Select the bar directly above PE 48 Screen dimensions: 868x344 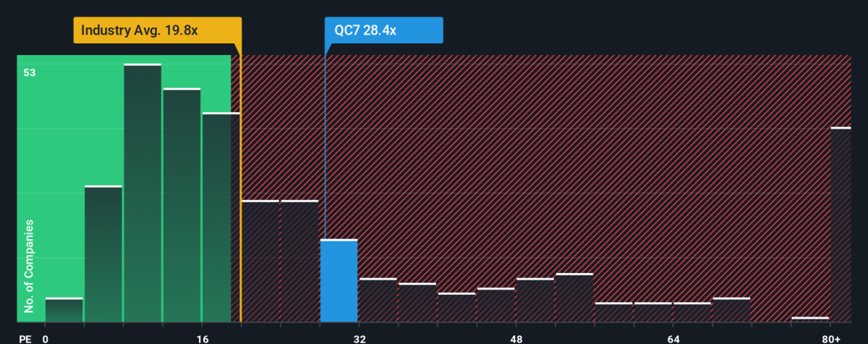(535, 300)
